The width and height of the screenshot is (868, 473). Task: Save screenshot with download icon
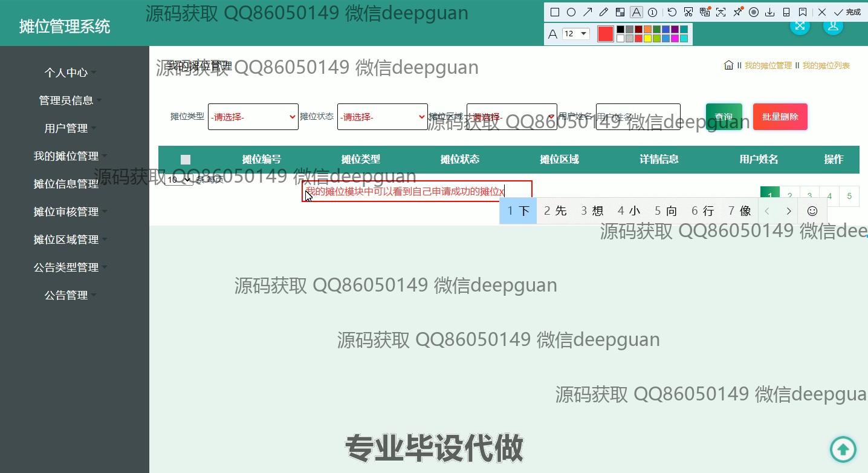pos(770,12)
